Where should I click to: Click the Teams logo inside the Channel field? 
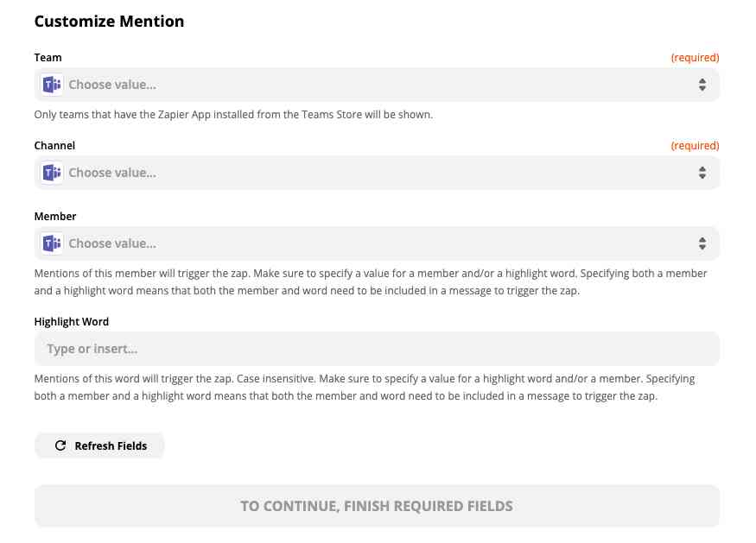(51, 172)
